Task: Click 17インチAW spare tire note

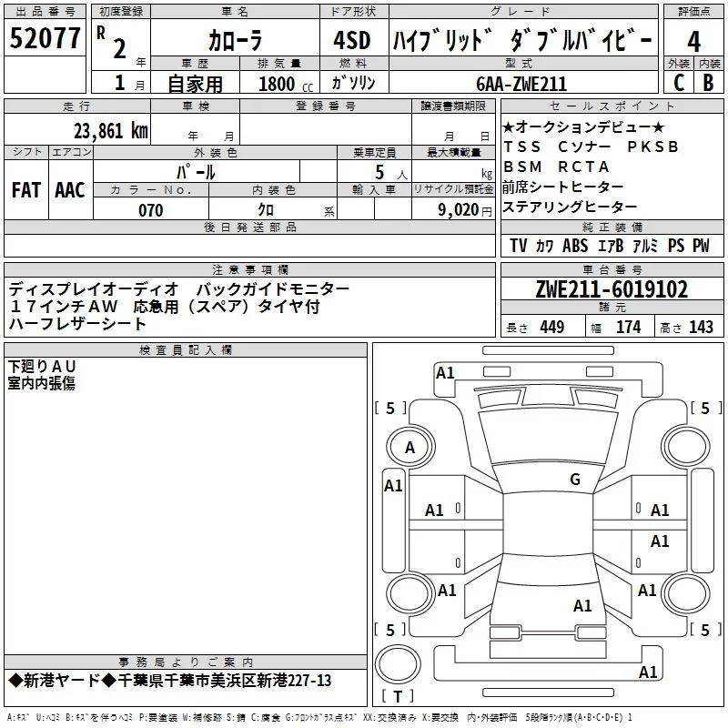Action: tap(165, 307)
